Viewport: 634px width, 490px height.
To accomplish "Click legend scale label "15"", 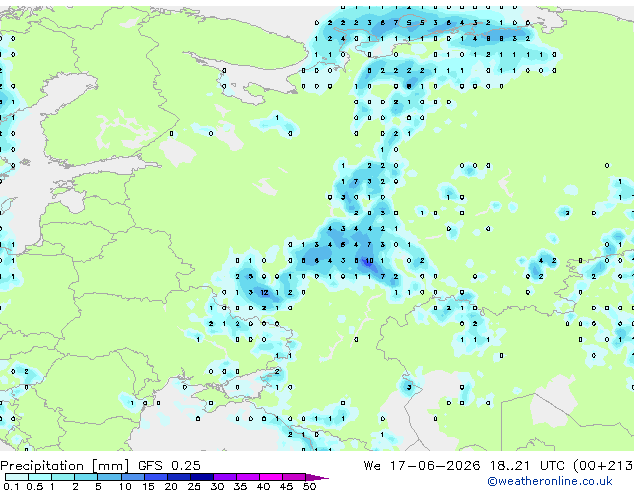I will [148, 486].
